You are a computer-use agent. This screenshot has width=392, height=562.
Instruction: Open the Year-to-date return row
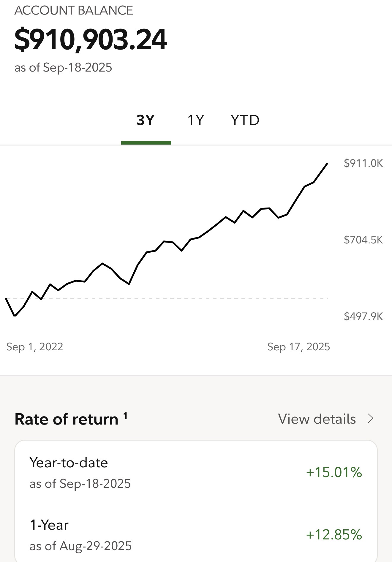click(x=196, y=473)
